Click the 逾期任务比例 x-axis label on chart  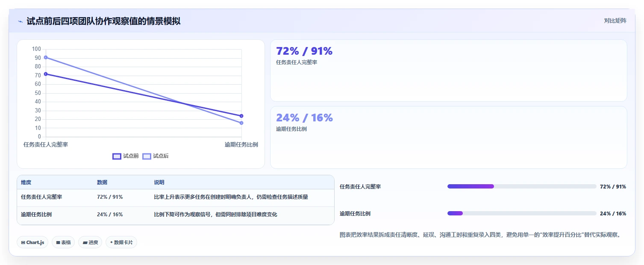(x=241, y=144)
